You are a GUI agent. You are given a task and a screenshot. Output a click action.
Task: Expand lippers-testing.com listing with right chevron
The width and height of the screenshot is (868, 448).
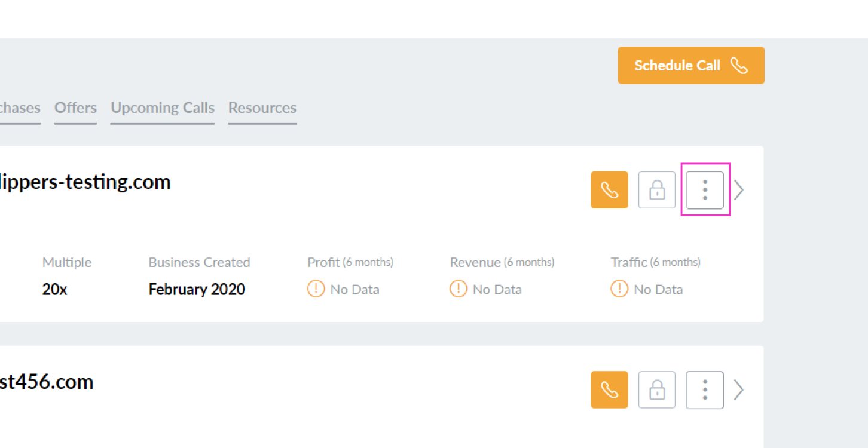(739, 190)
